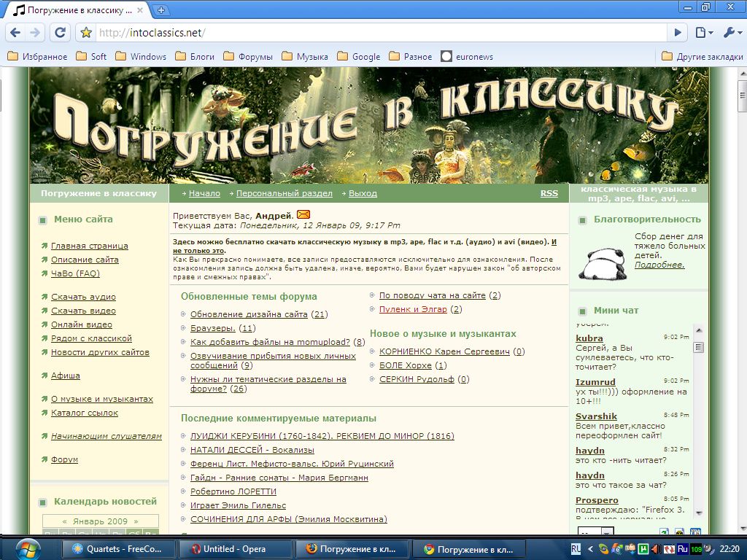Open the Форум link in the site menu
747x560 pixels.
pos(64,459)
